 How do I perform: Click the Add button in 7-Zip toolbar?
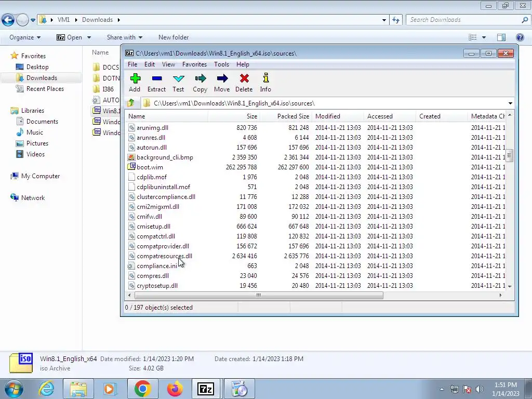click(135, 83)
